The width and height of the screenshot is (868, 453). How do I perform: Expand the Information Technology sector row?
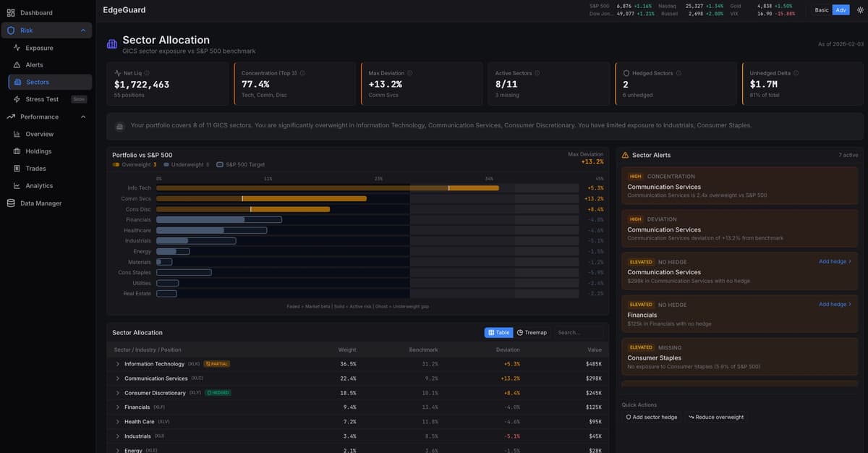point(117,364)
